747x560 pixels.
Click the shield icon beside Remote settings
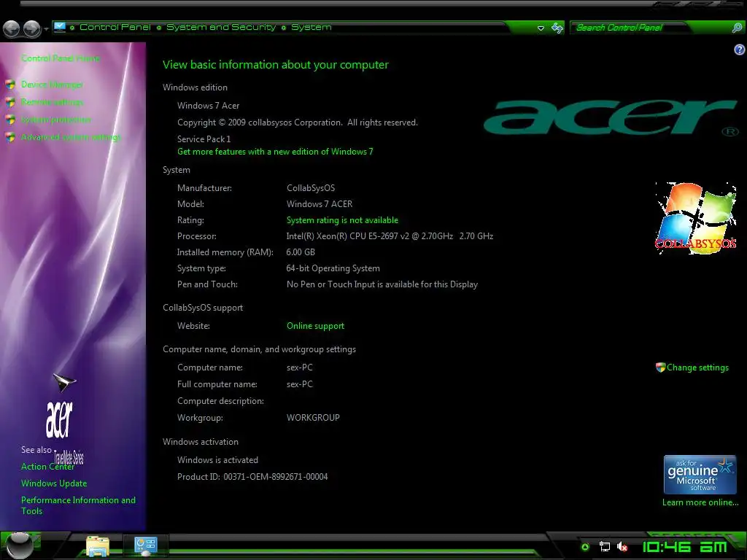(x=10, y=102)
